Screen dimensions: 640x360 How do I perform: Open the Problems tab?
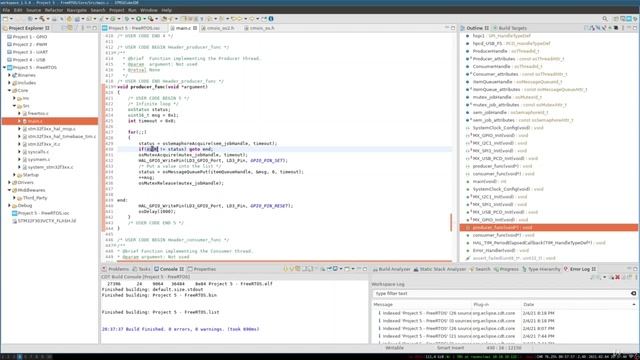[116, 269]
